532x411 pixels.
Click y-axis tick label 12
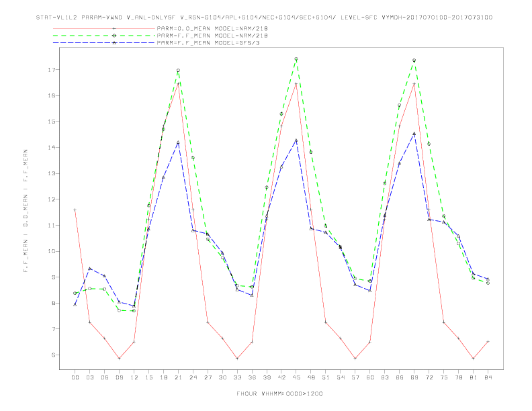coord(52,199)
